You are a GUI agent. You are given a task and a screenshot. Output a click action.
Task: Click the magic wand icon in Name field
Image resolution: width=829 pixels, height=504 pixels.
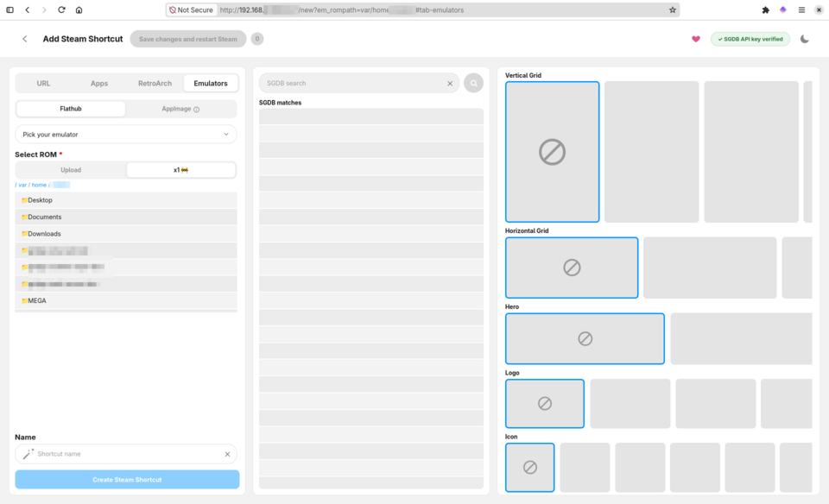(x=28, y=454)
